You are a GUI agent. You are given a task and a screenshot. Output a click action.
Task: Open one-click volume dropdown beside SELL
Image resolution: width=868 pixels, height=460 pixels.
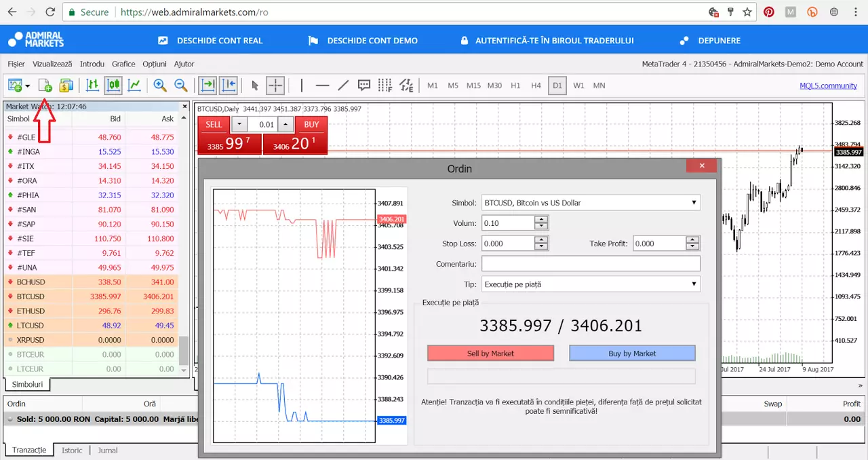pos(241,124)
